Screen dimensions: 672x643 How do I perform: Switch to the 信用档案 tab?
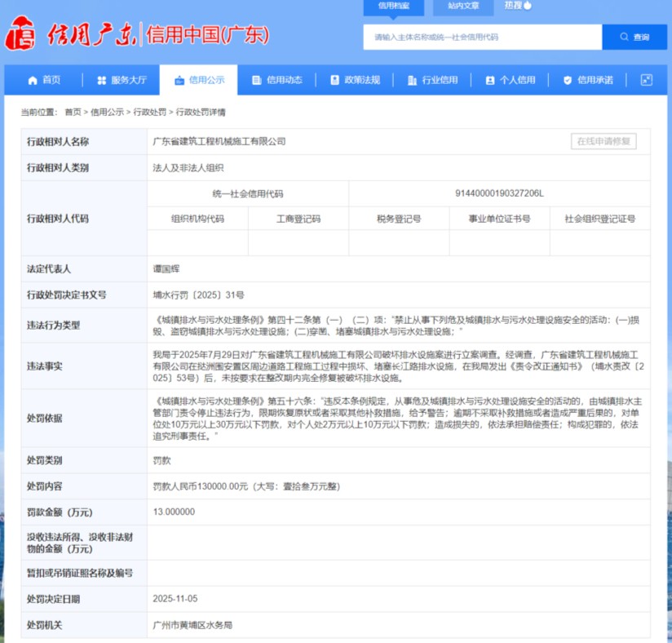pyautogui.click(x=392, y=7)
